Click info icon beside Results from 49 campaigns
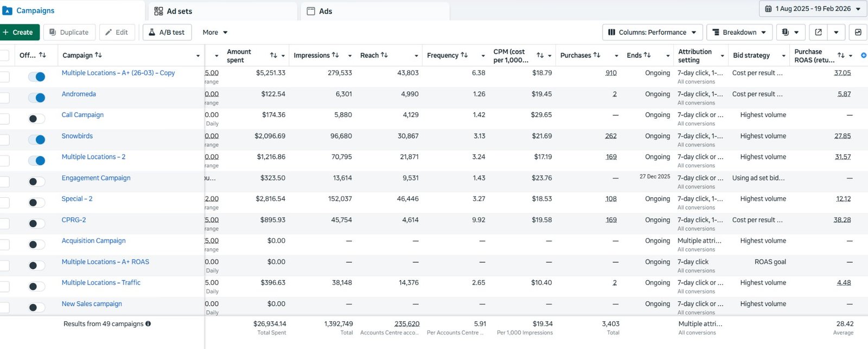This screenshot has width=868, height=349. 148,324
